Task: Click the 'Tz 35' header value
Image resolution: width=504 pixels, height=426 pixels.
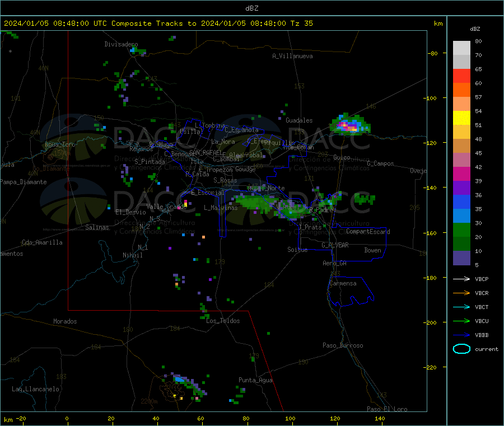Action: [301, 24]
